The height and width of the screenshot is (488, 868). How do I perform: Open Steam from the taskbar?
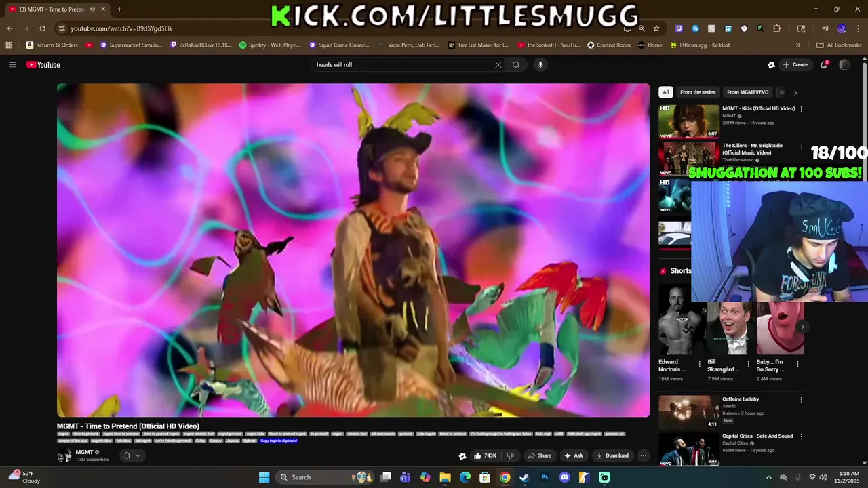click(524, 477)
